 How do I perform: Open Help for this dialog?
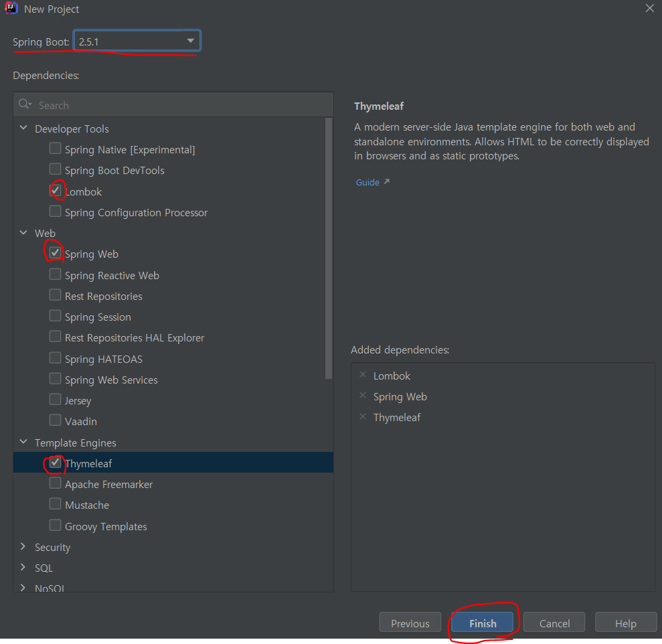click(x=626, y=623)
